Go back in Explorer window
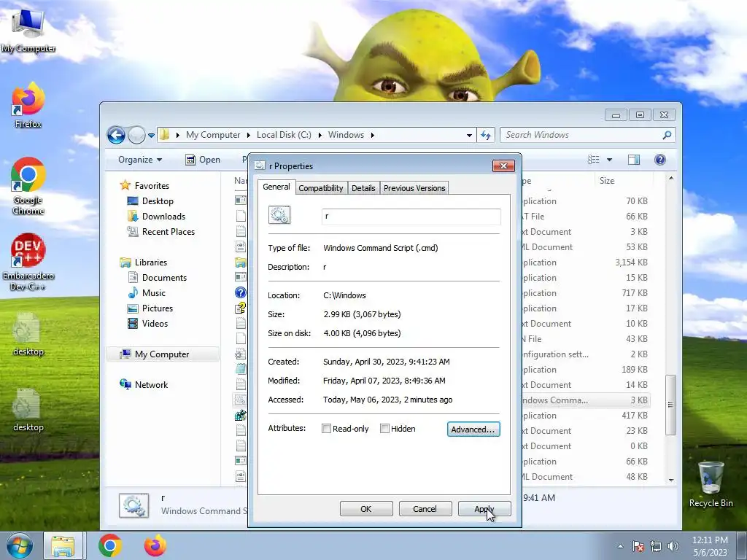This screenshot has height=560, width=747. pos(116,135)
